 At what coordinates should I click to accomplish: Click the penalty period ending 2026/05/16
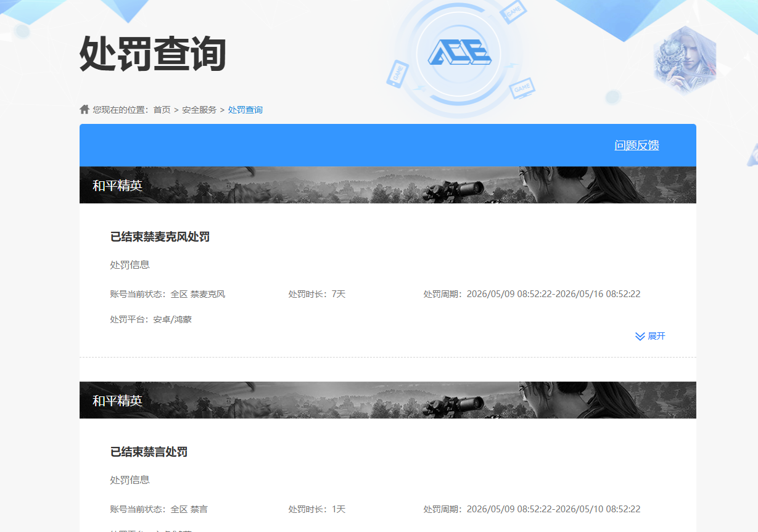coord(532,294)
